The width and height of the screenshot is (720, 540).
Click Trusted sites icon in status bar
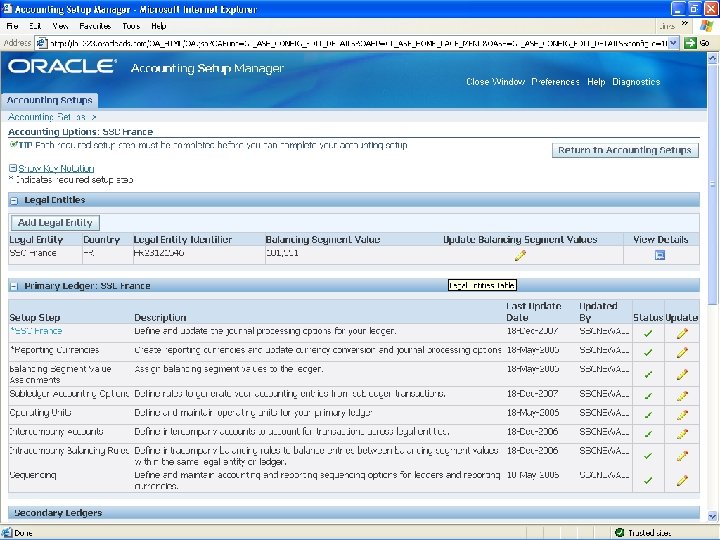(619, 533)
